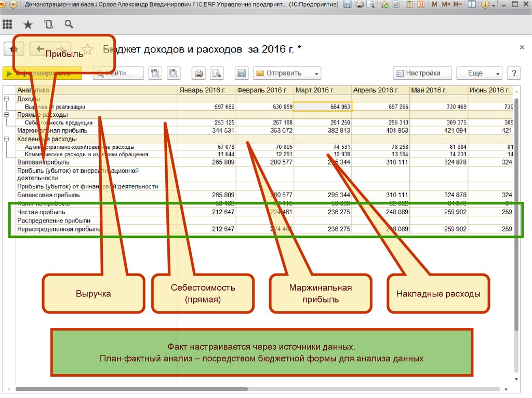The height and width of the screenshot is (398, 532).
Task: Open the Настройки settings button
Action: [422, 73]
